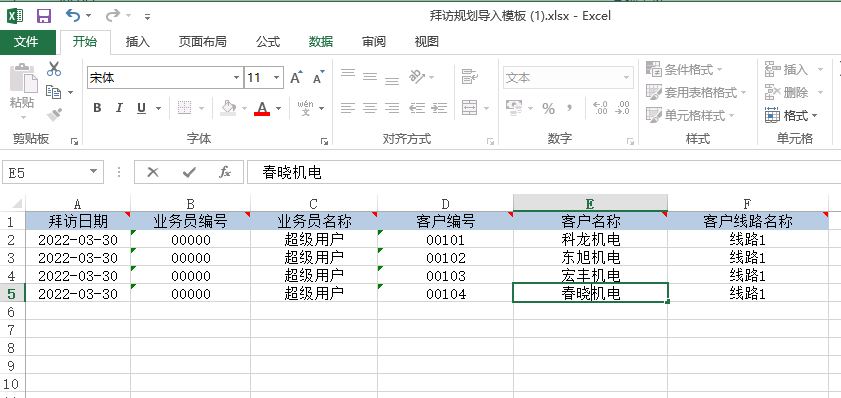The image size is (841, 398).
Task: Copy selection using the copy icon
Action: pyautogui.click(x=54, y=92)
